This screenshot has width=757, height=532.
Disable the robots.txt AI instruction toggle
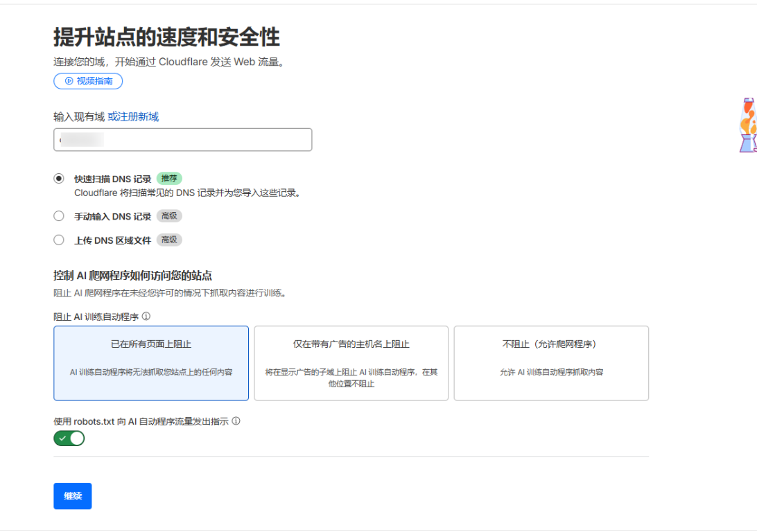pyautogui.click(x=69, y=438)
